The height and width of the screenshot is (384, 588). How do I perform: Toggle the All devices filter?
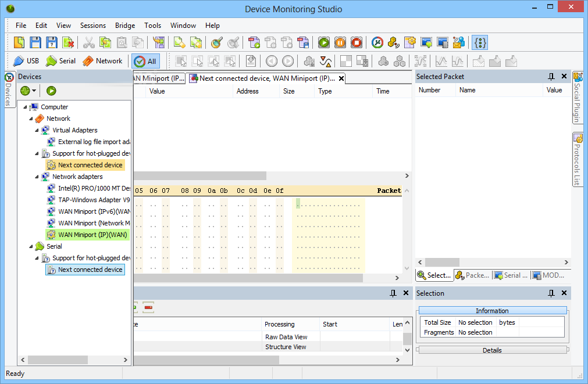coord(145,60)
